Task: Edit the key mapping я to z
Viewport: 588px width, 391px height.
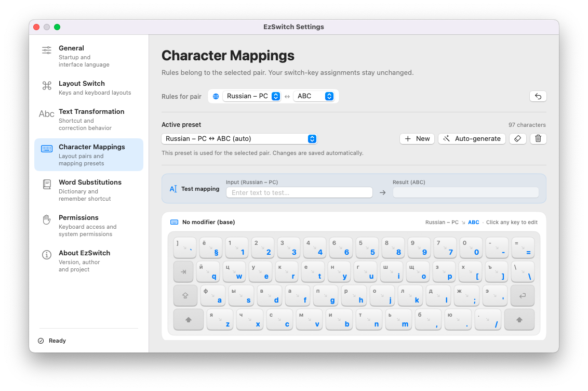Action: click(220, 320)
